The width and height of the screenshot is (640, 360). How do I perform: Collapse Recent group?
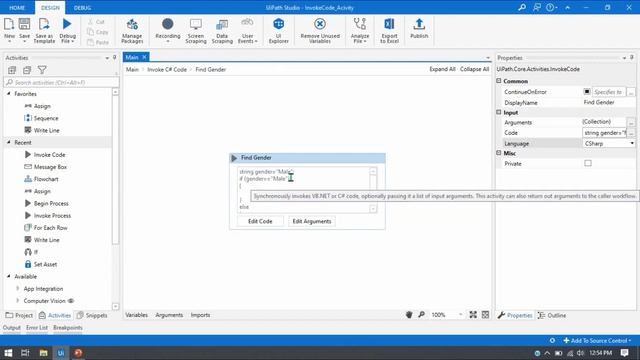click(9, 142)
